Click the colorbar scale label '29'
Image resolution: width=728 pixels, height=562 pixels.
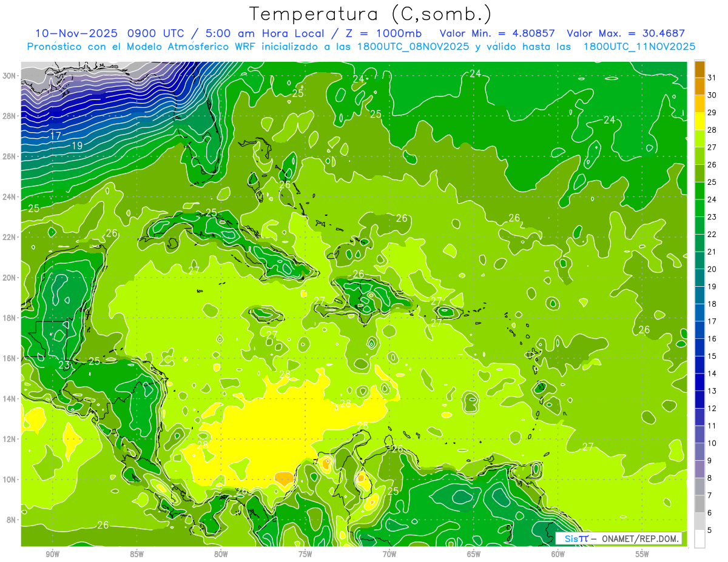(x=712, y=112)
